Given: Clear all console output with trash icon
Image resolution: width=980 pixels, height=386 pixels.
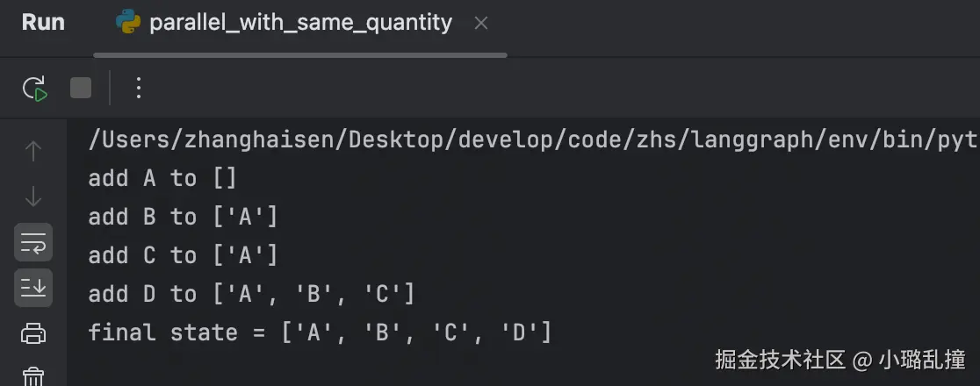Looking at the screenshot, I should [33, 376].
